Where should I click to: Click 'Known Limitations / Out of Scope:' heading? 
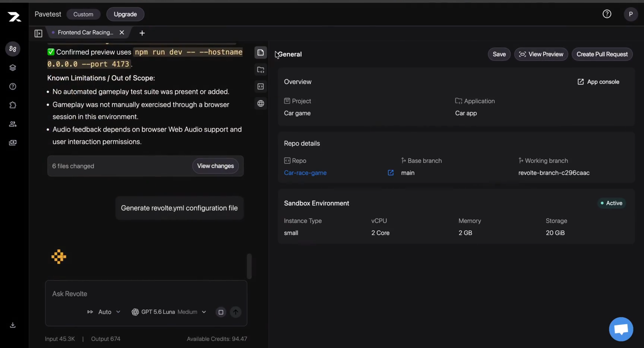tap(101, 78)
